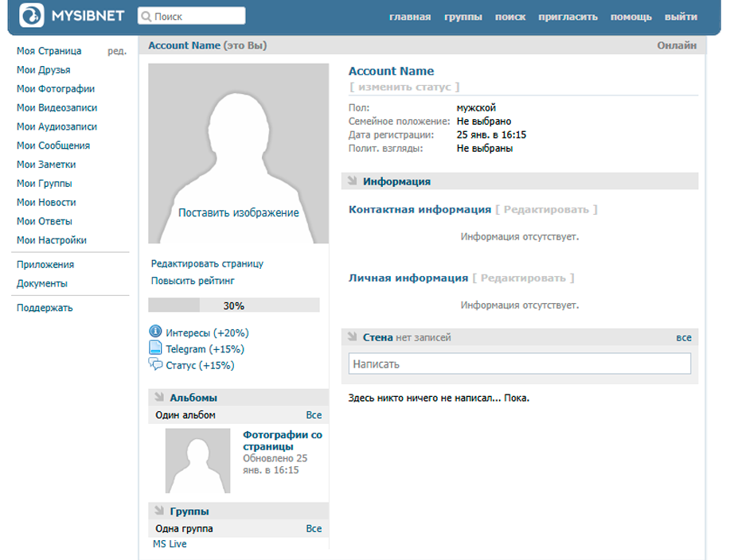Click изменить статус link

click(x=404, y=87)
